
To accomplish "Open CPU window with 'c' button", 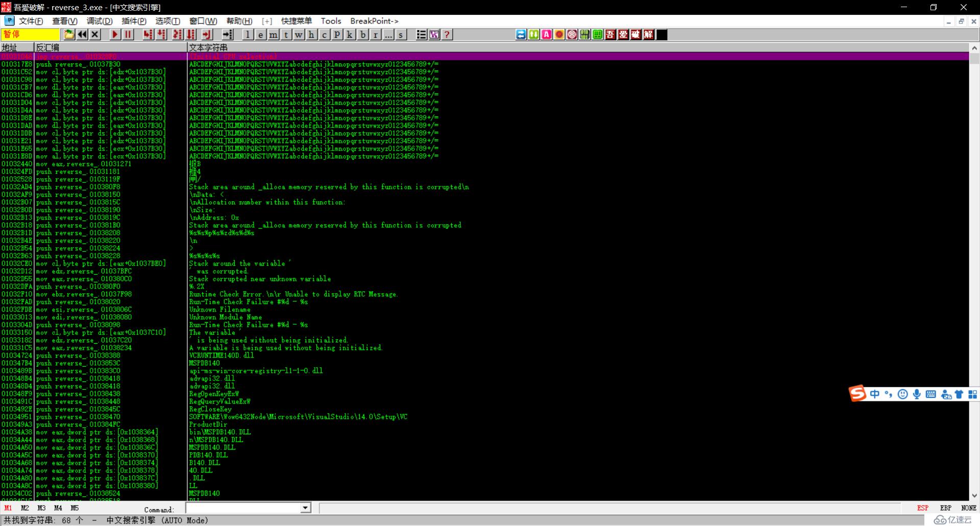I will (325, 34).
